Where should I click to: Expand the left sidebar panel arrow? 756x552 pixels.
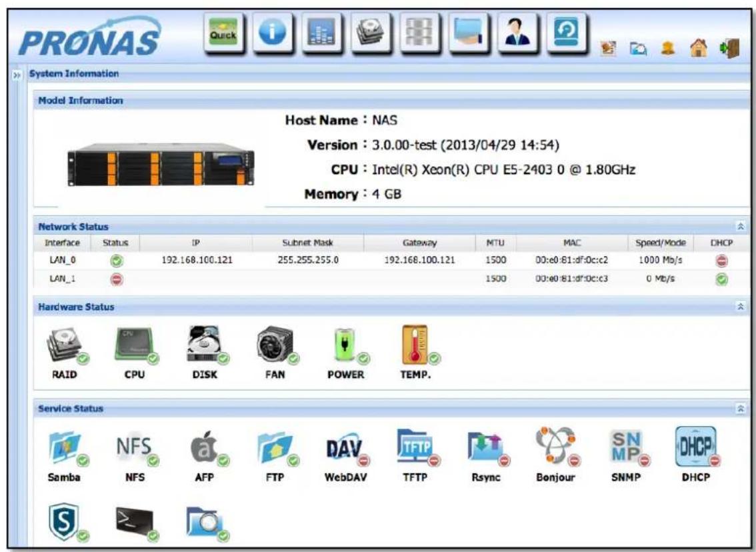coord(17,75)
